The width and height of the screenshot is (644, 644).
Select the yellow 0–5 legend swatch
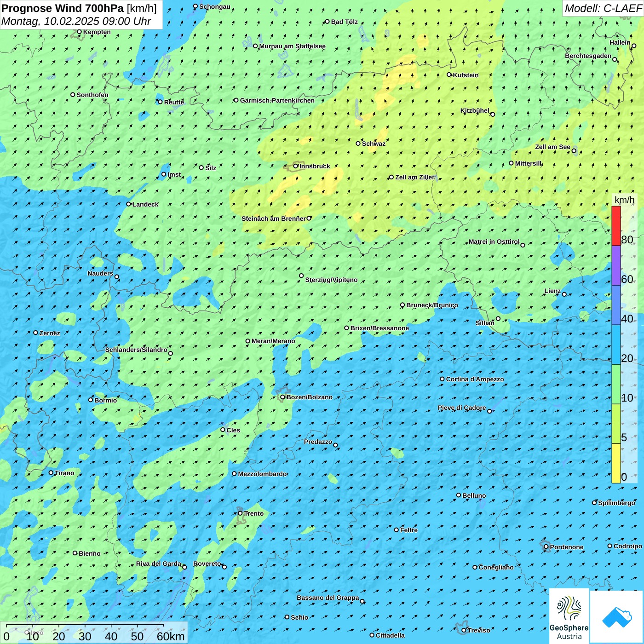coord(616,463)
